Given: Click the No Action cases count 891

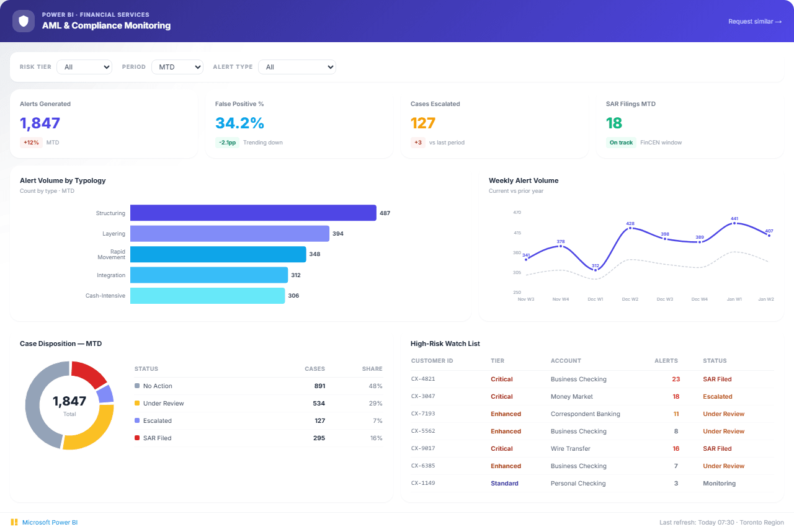Looking at the screenshot, I should tap(319, 386).
